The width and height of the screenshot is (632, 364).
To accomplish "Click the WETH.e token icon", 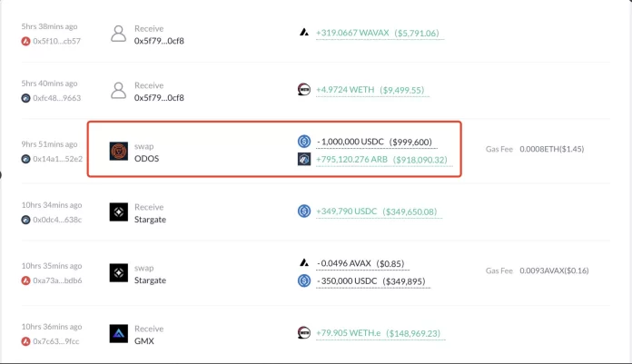I will pos(305,333).
